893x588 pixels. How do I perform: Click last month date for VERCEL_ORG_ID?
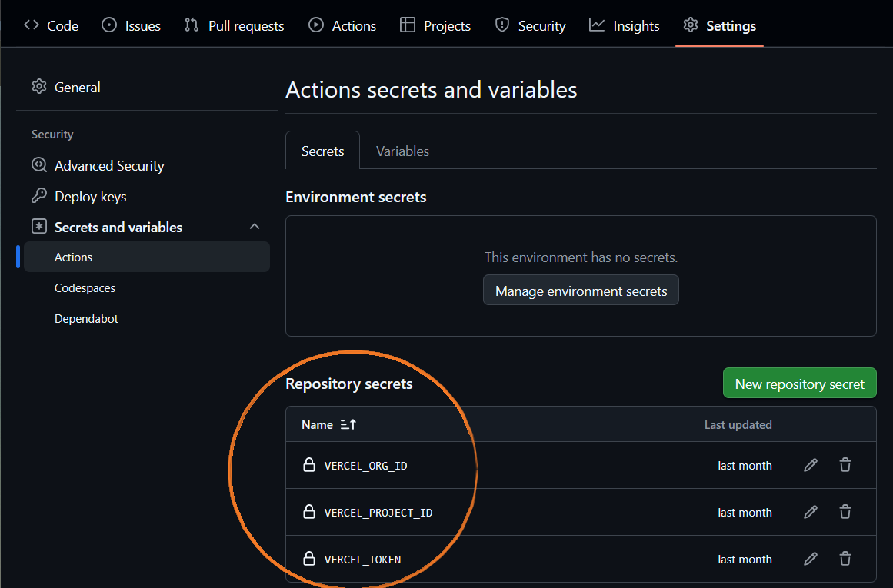point(745,466)
